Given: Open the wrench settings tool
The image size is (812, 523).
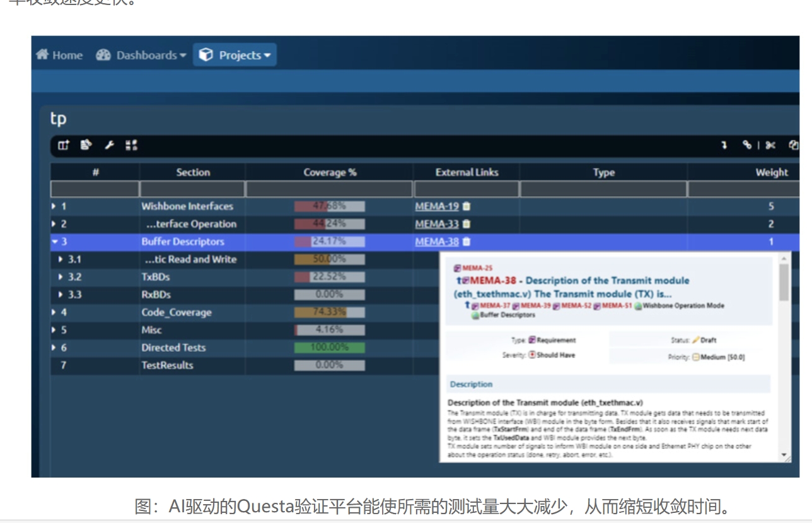Looking at the screenshot, I should (109, 146).
